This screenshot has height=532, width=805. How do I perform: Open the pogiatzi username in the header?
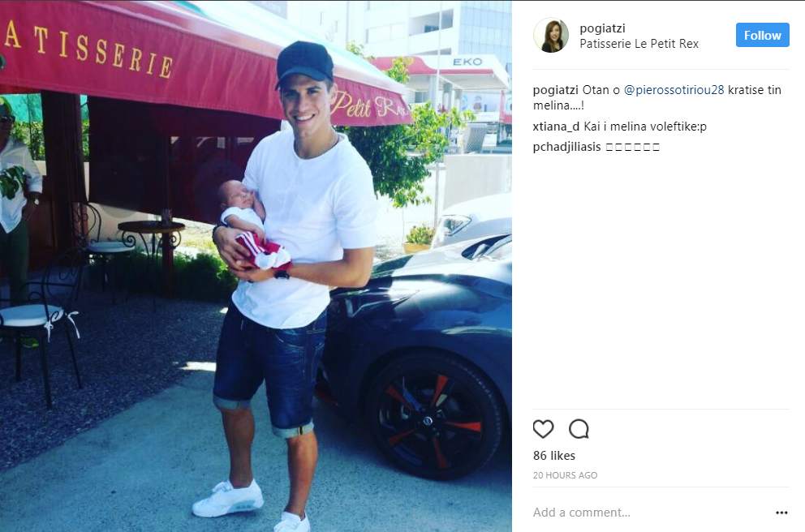602,28
